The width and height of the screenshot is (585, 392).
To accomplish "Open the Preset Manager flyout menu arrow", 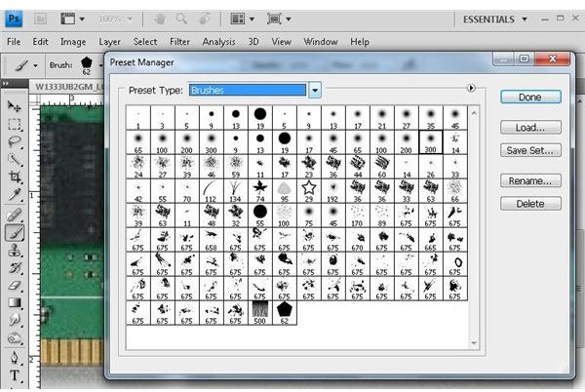I will (x=471, y=88).
